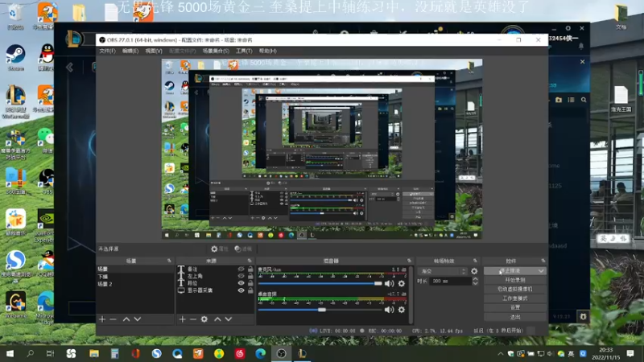
Task: Hide the 显示器采集 display capture source
Action: pos(241,290)
